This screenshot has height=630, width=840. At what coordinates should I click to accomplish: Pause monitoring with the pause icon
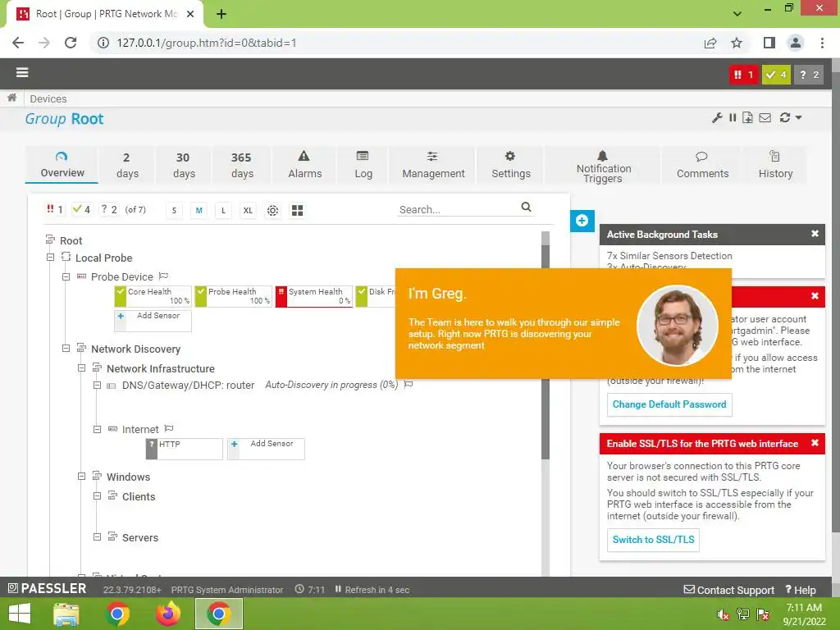(x=733, y=118)
